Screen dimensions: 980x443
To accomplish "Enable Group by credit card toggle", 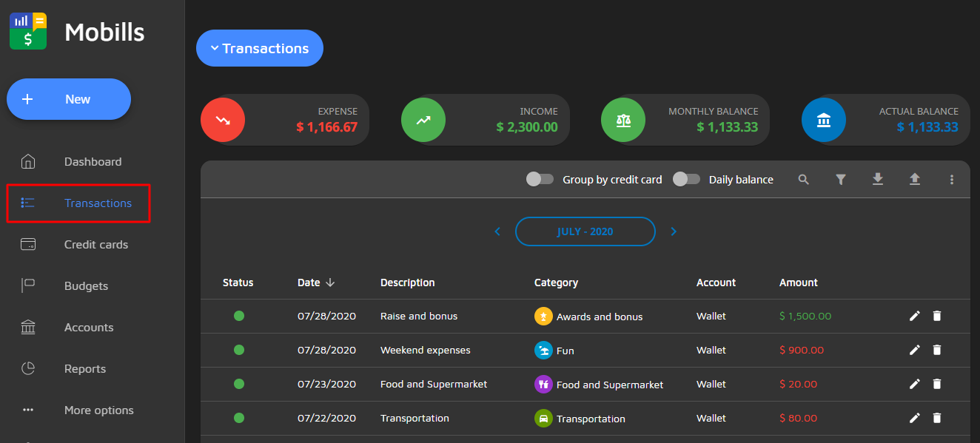I will [540, 179].
